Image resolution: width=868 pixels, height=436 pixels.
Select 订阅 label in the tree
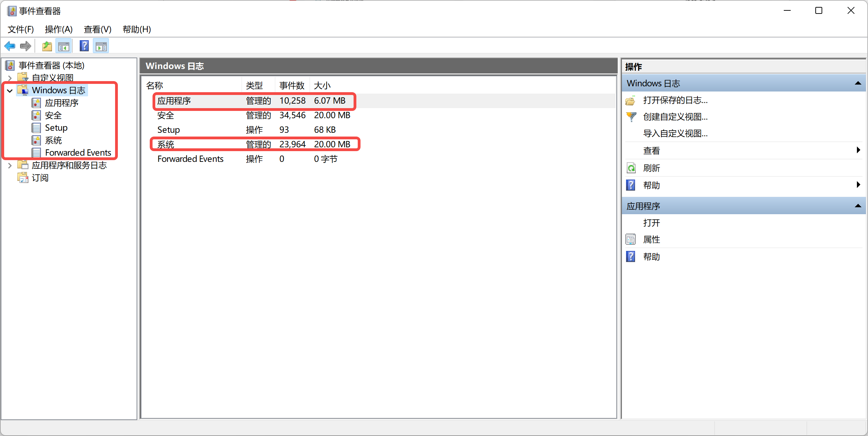(x=40, y=178)
